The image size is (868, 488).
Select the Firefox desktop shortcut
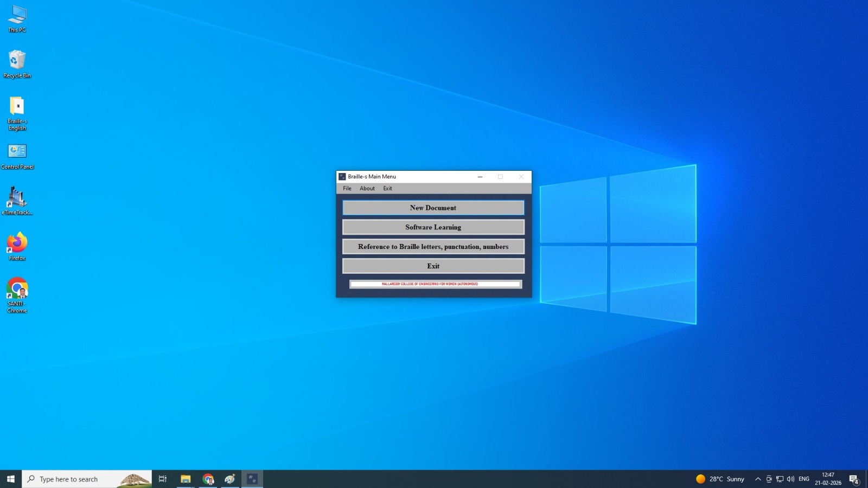click(17, 247)
